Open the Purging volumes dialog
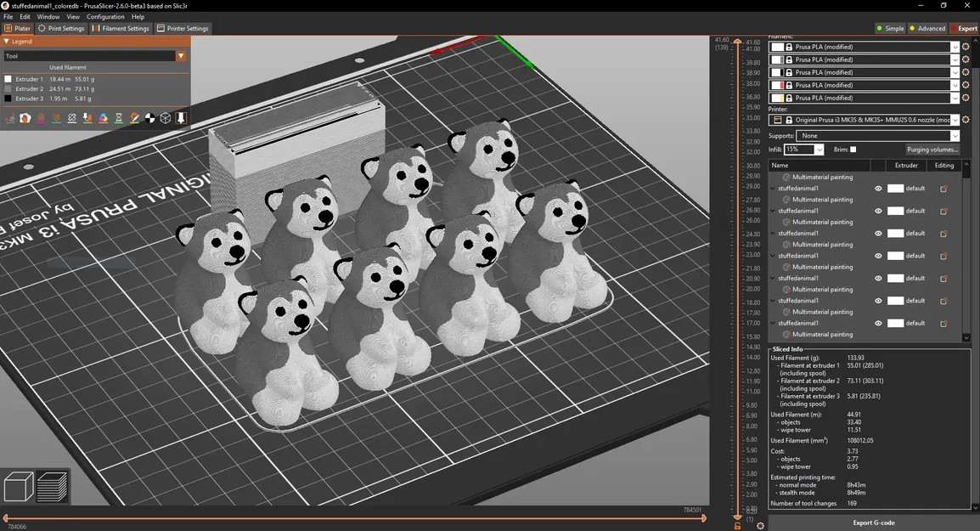The height and width of the screenshot is (531, 980). 932,150
